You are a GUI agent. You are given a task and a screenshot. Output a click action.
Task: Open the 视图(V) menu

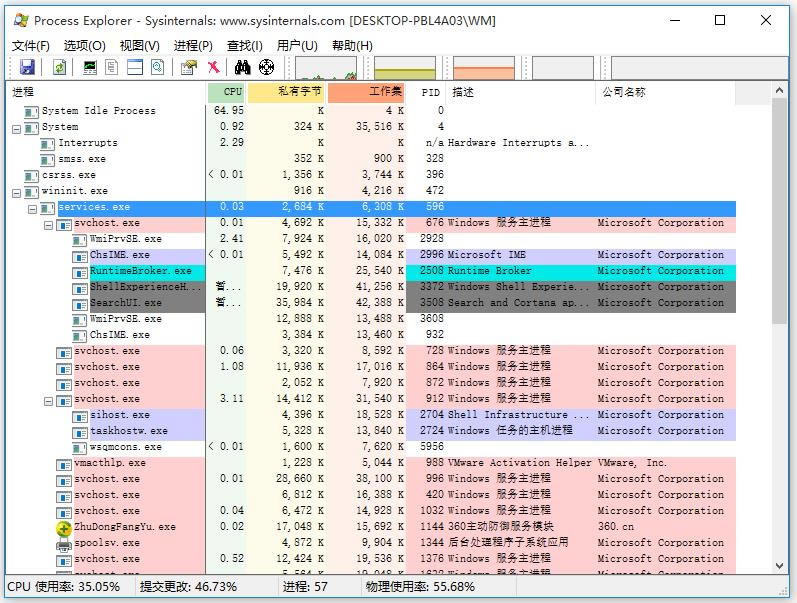(x=140, y=46)
